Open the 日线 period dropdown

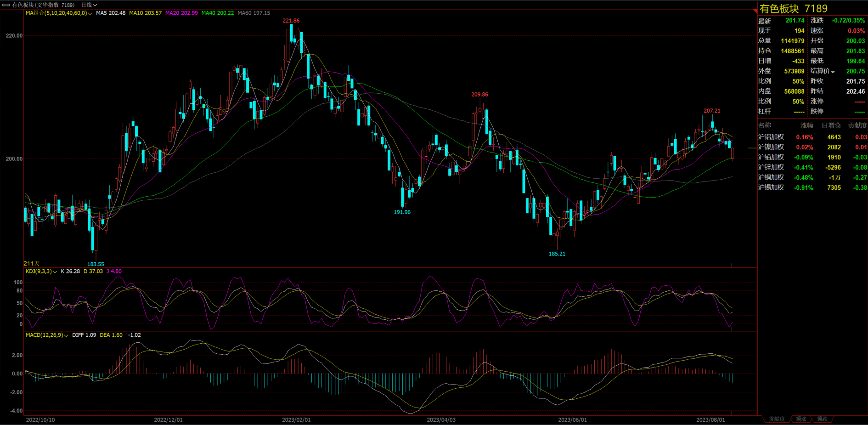(x=89, y=5)
